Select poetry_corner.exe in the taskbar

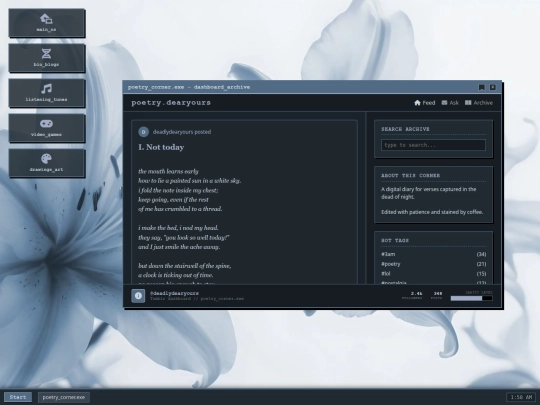click(x=64, y=397)
